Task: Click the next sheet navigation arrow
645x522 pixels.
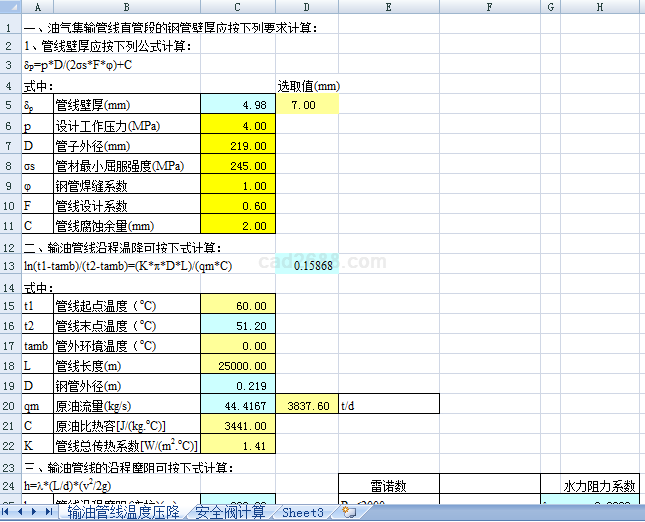Action: pos(37,512)
